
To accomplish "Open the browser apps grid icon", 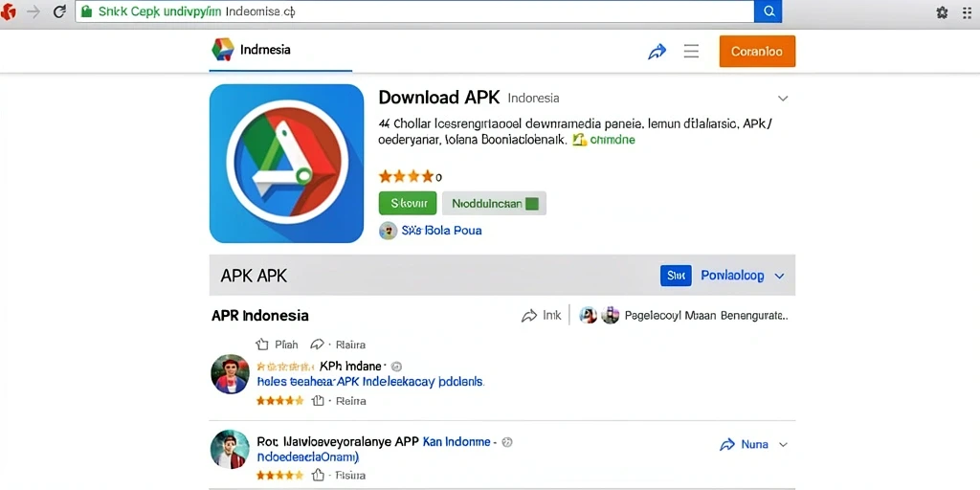I will [967, 12].
